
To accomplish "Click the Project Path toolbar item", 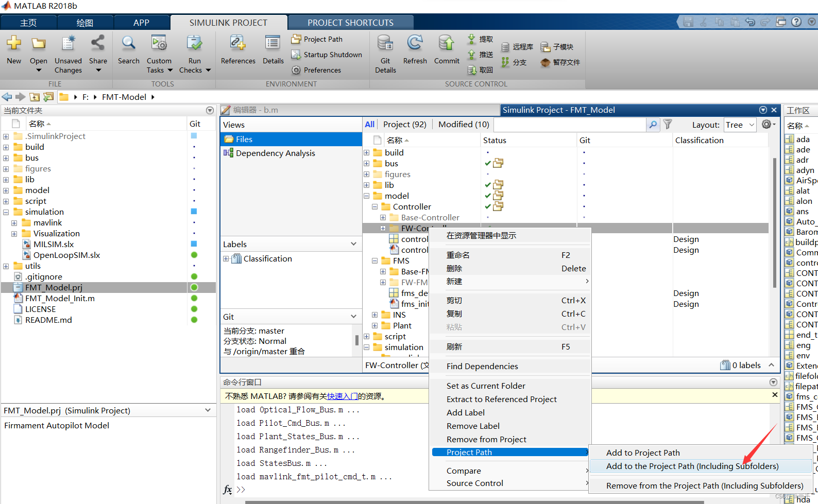I will coord(317,39).
